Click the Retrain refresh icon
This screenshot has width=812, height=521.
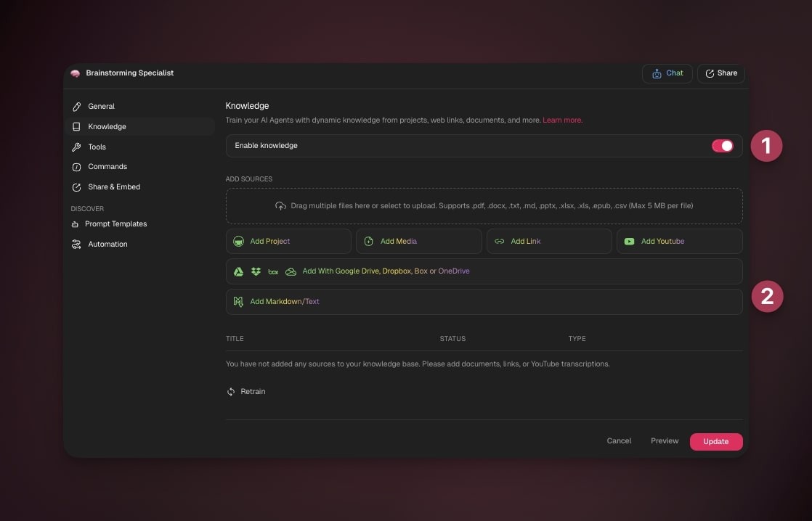[x=231, y=392]
